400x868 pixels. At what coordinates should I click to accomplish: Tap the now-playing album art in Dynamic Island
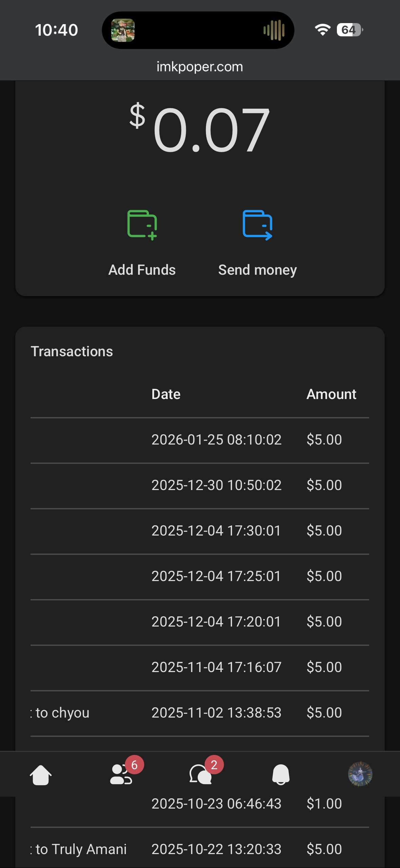(123, 30)
